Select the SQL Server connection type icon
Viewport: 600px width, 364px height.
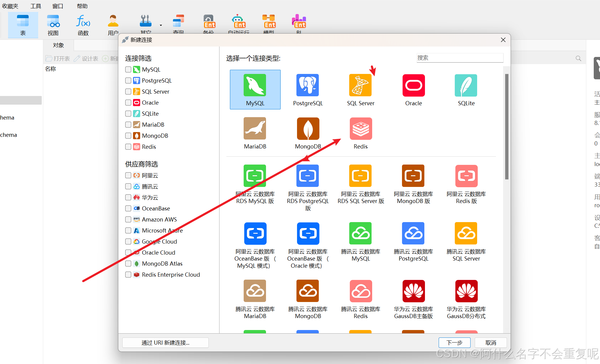coord(360,86)
